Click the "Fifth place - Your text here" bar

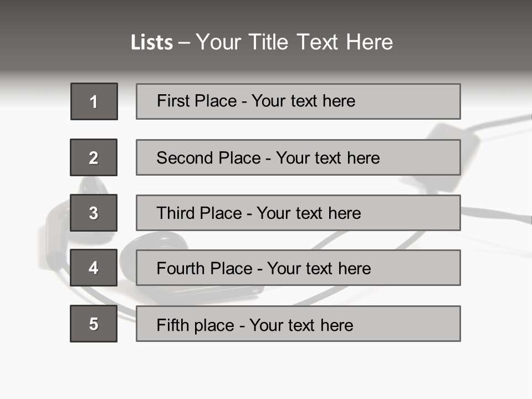click(298, 324)
